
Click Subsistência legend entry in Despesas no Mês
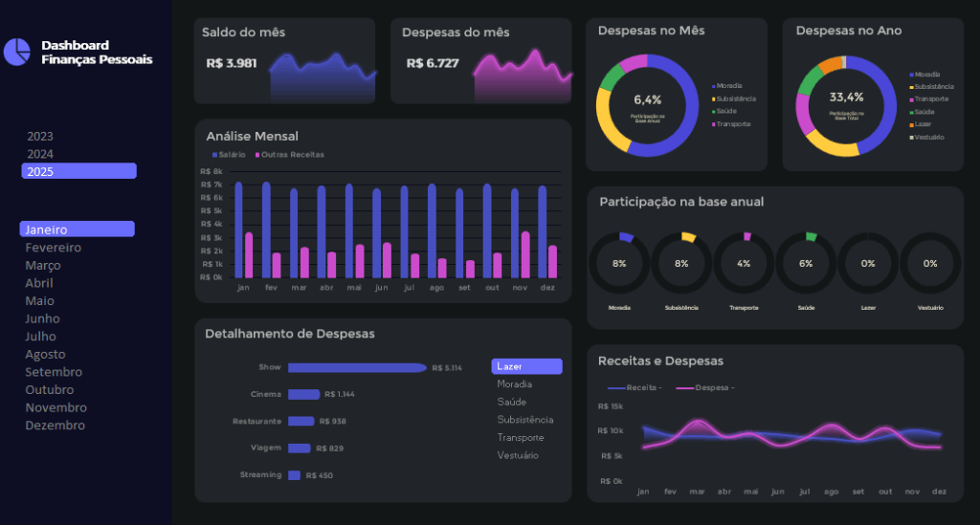(x=734, y=98)
